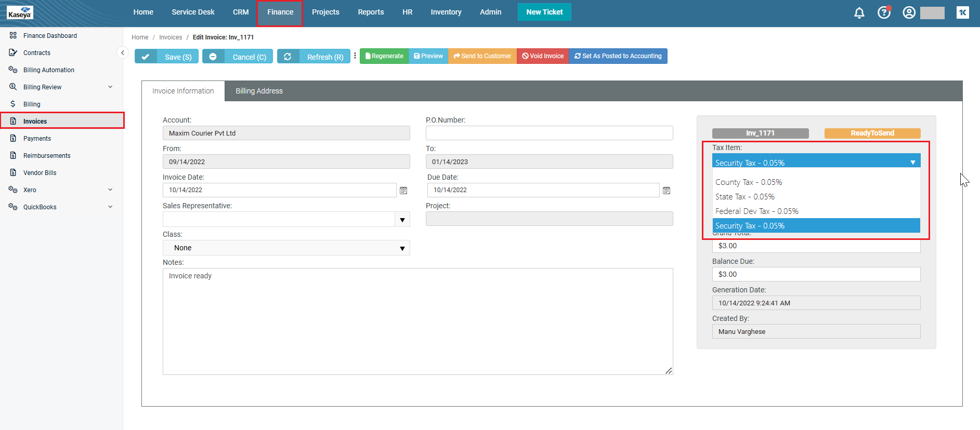Open the Service Desk menu
980x430 pixels.
(193, 12)
